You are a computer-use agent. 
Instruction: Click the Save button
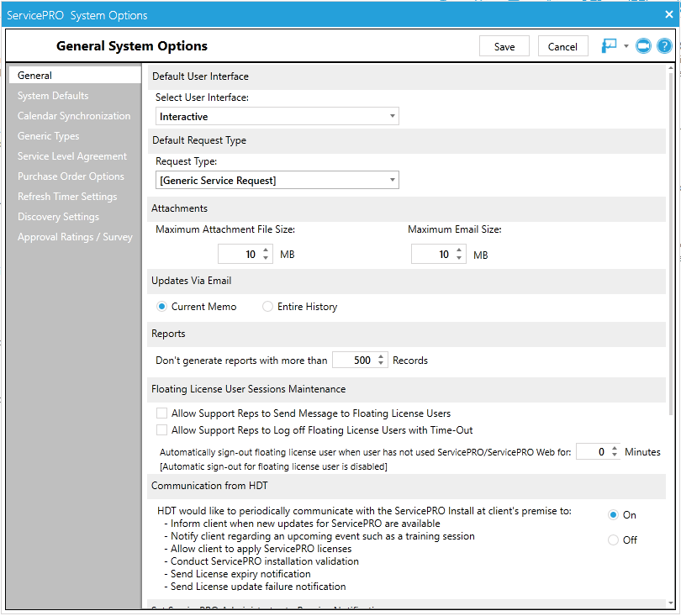[x=504, y=46]
